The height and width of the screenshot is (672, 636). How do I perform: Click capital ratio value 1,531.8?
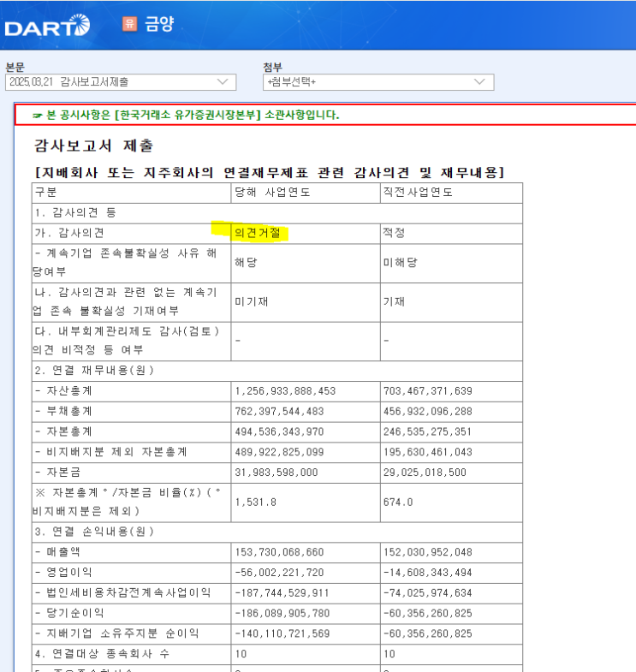pos(255,502)
